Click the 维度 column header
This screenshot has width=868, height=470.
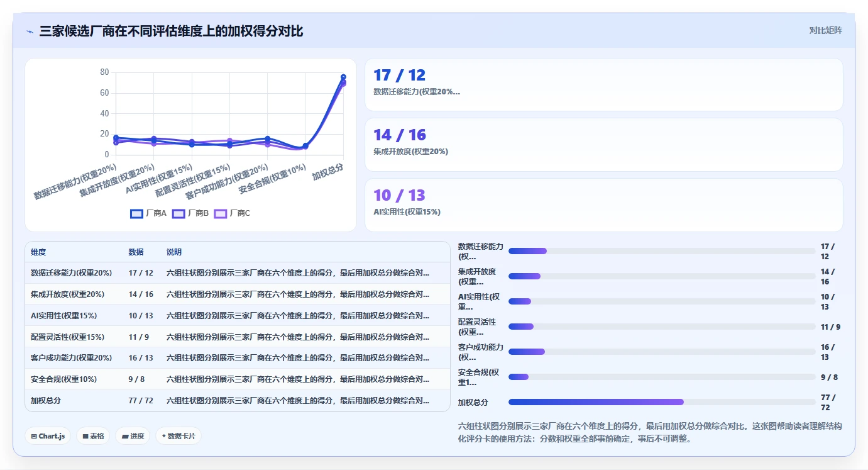[38, 252]
